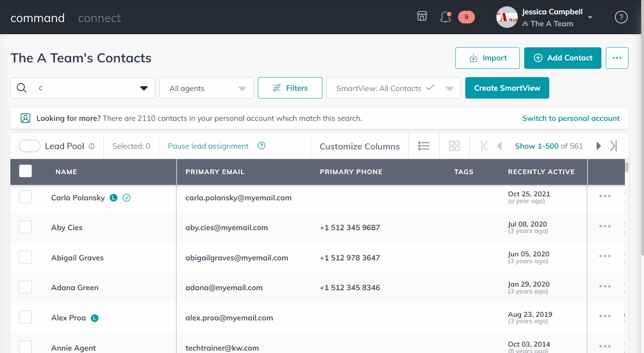Image resolution: width=644 pixels, height=353 pixels.
Task: Open Adana Green contact name
Action: [x=75, y=287]
